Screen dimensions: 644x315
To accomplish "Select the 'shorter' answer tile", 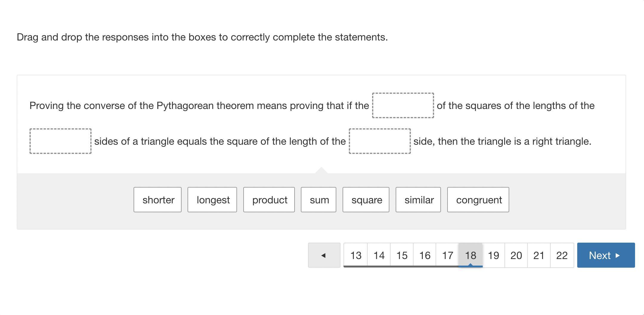I will tap(157, 200).
